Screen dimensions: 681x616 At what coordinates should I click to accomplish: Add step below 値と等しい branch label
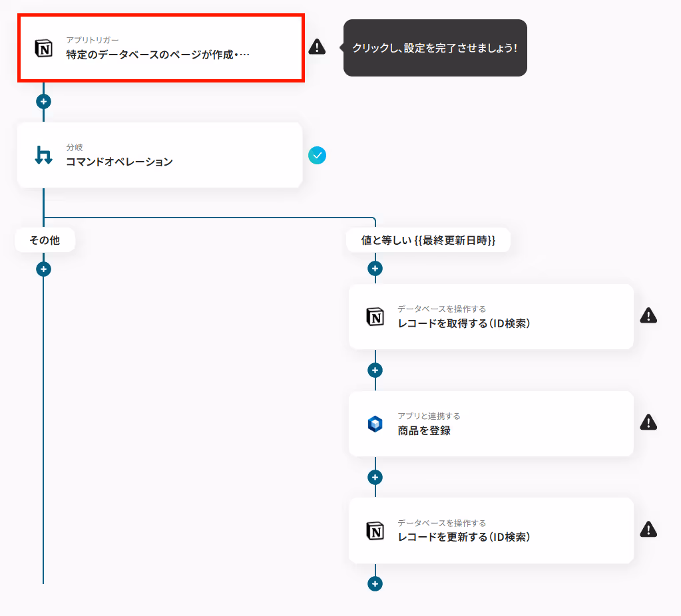click(x=375, y=269)
